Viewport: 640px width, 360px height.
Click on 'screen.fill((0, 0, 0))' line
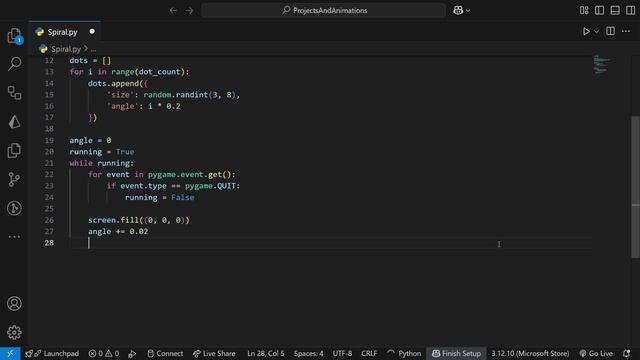(x=139, y=220)
